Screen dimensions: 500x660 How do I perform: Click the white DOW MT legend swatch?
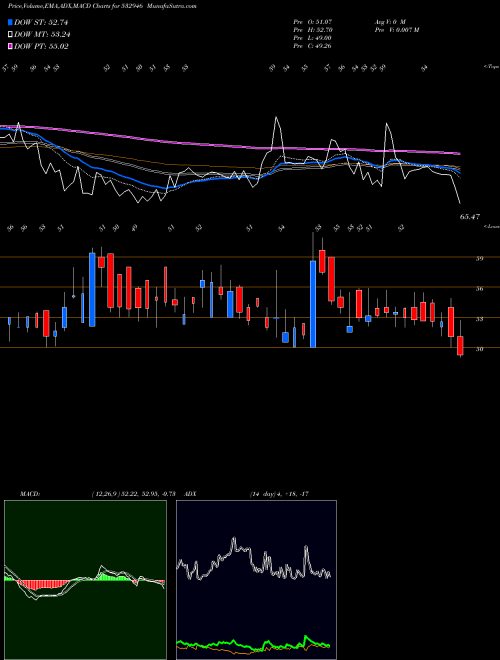click(x=11, y=35)
